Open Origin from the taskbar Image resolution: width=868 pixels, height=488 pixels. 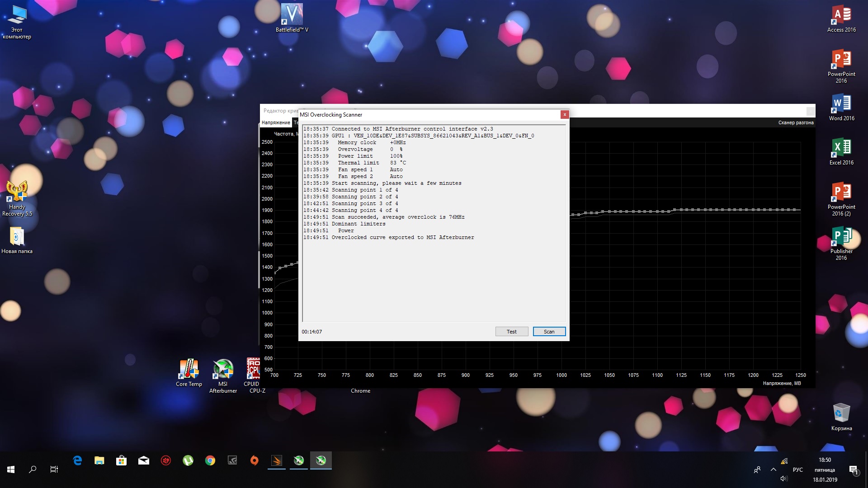(254, 460)
